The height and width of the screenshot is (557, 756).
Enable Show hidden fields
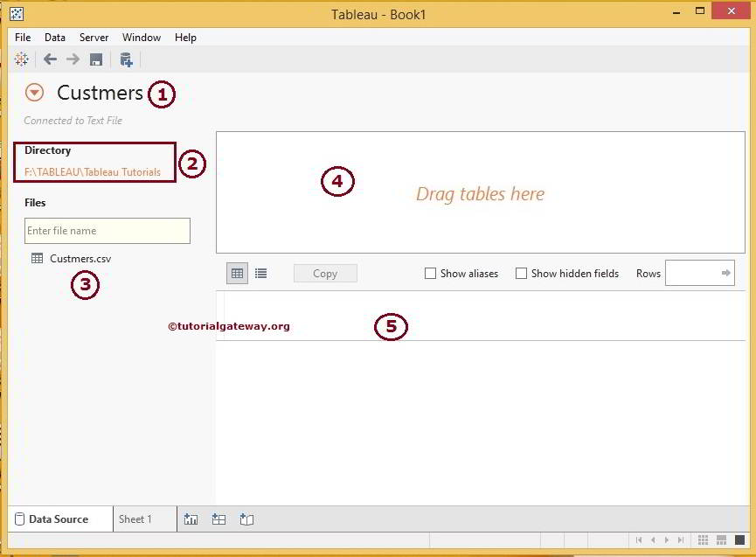(x=521, y=273)
